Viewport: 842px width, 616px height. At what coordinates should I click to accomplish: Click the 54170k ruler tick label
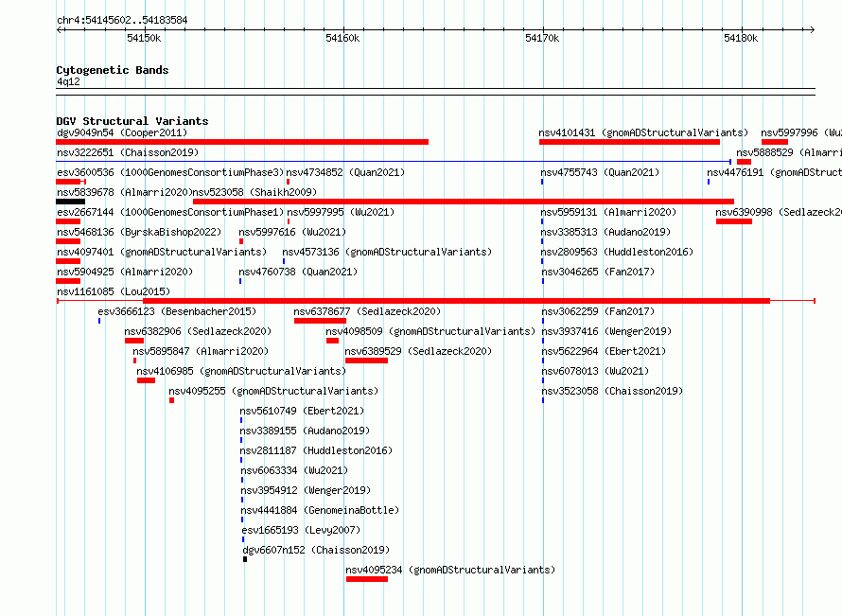(542, 38)
